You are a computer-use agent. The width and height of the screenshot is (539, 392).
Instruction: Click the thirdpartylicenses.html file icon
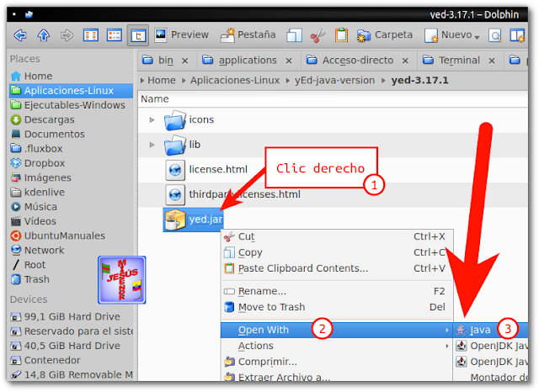175,194
